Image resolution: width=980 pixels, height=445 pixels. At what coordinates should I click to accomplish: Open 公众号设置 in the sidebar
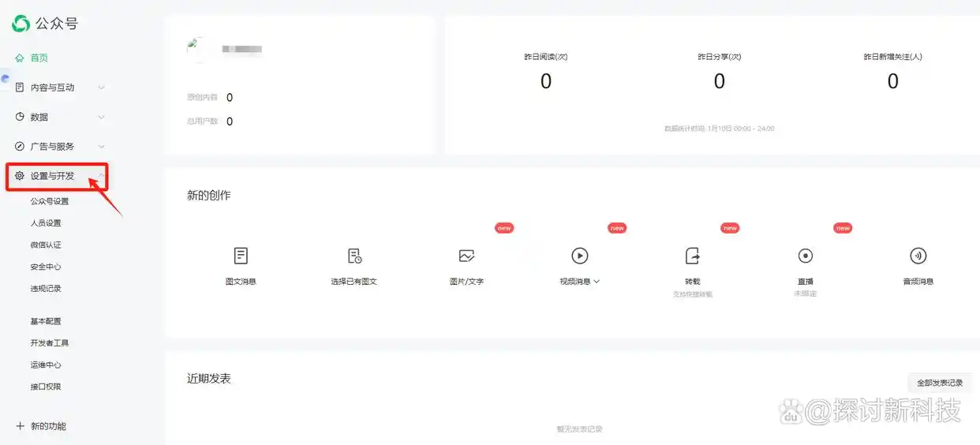point(50,201)
